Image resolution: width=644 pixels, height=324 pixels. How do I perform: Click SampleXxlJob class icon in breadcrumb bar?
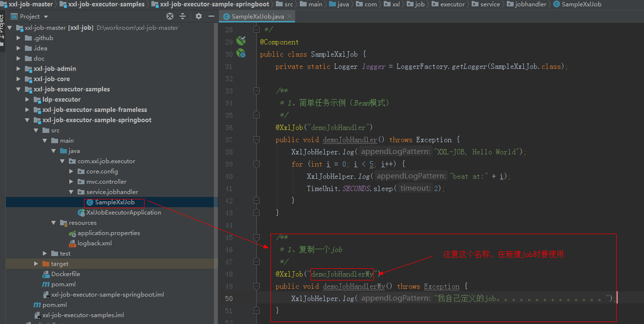pyautogui.click(x=557, y=4)
